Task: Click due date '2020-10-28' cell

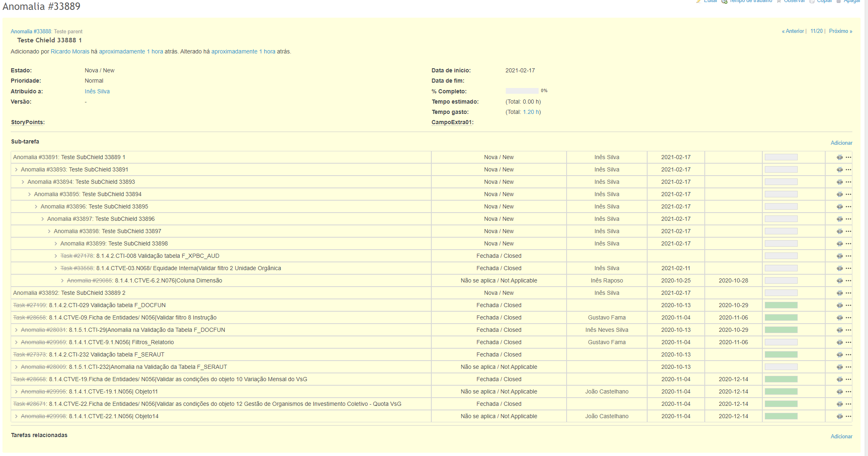Action: coord(733,280)
